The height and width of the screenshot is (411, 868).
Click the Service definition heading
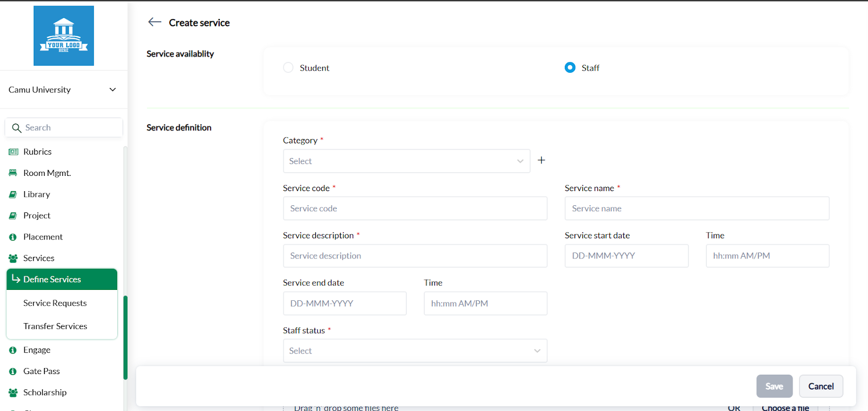tap(179, 128)
